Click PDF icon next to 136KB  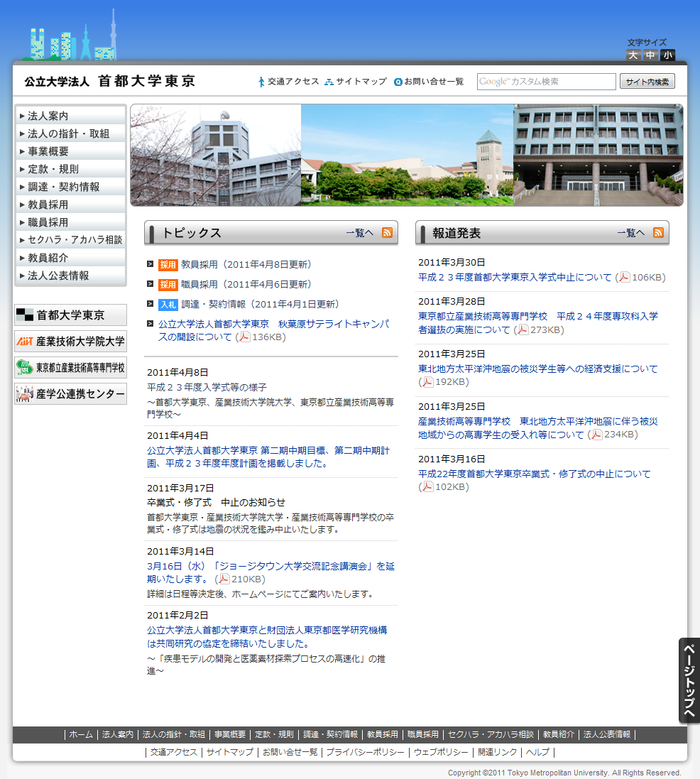click(x=244, y=337)
